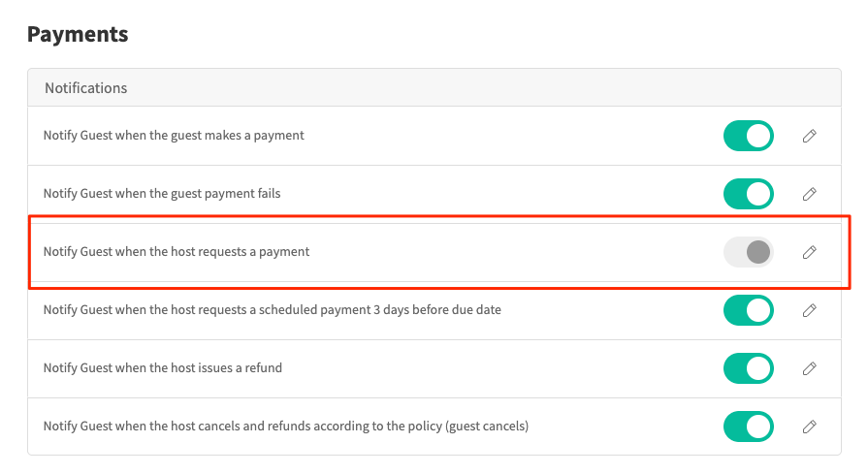Image resolution: width=868 pixels, height=474 pixels.
Task: Disable the cancels and refunds policy toggle
Action: [x=749, y=427]
